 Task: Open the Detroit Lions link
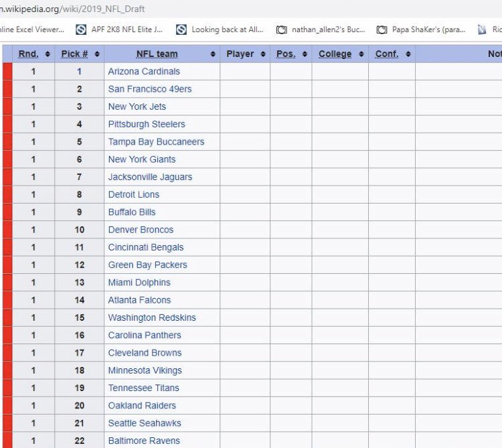tap(133, 194)
